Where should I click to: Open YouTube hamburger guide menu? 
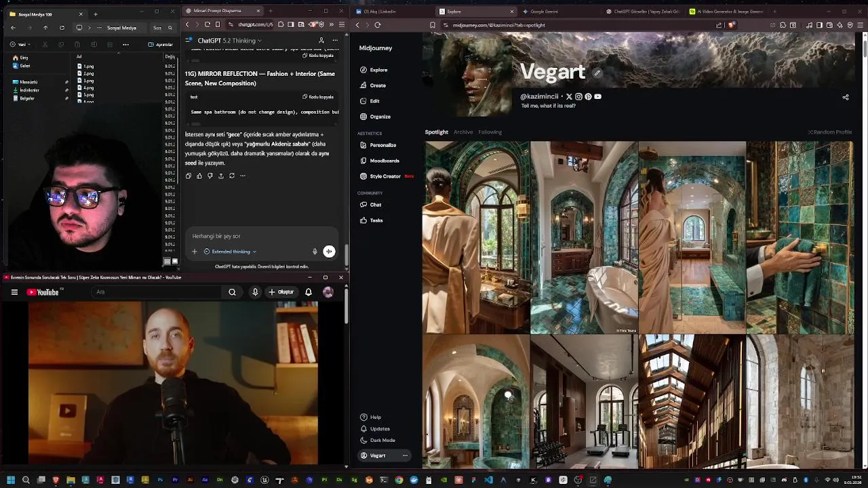14,292
